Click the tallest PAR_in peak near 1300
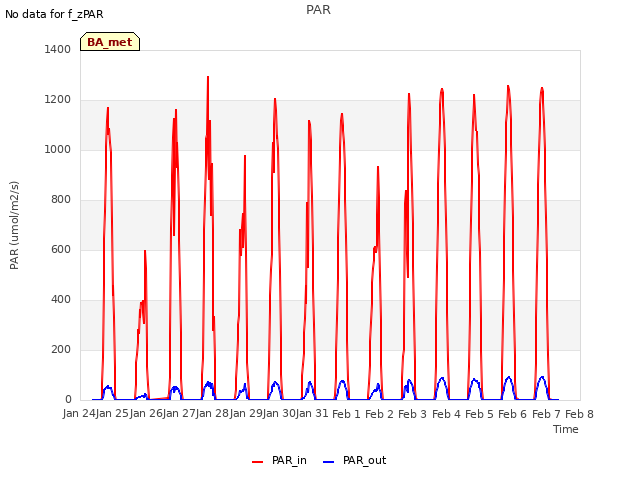The image size is (640, 480). coord(208,77)
